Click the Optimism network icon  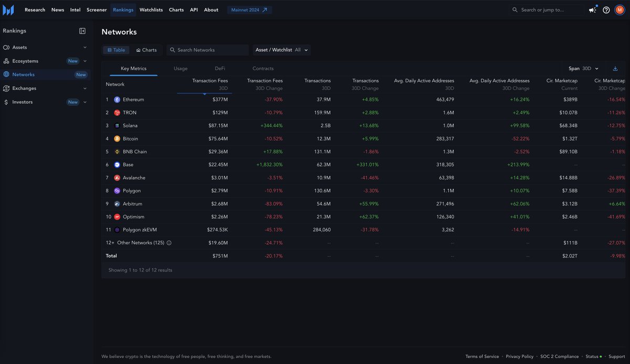[x=117, y=217]
